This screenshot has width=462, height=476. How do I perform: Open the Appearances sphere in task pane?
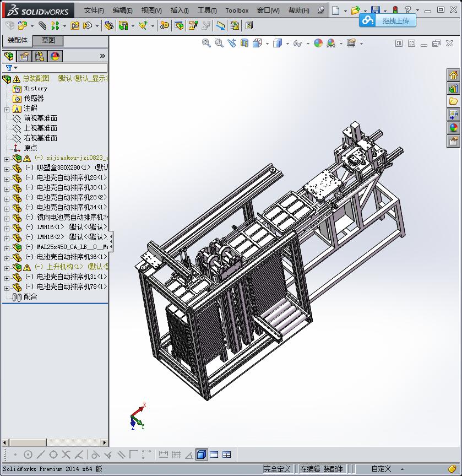pyautogui.click(x=453, y=128)
